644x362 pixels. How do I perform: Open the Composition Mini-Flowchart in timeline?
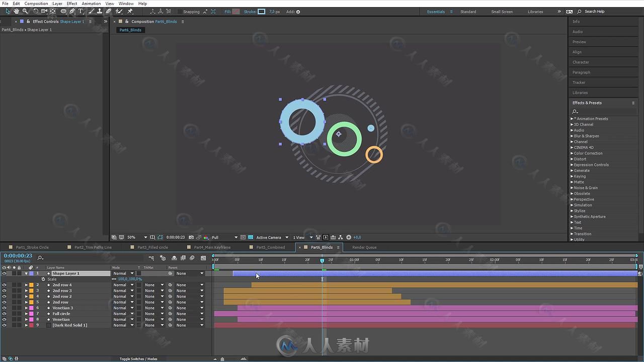click(151, 258)
